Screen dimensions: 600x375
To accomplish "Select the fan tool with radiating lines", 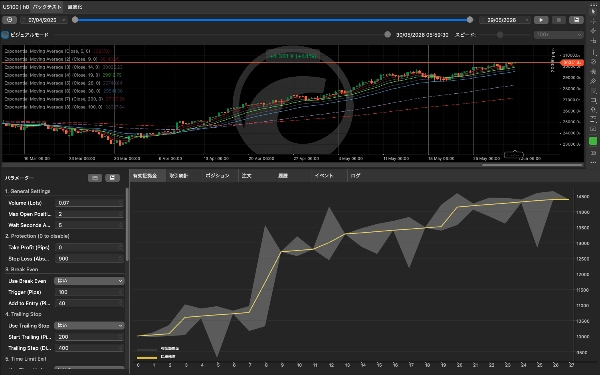I will pyautogui.click(x=593, y=71).
